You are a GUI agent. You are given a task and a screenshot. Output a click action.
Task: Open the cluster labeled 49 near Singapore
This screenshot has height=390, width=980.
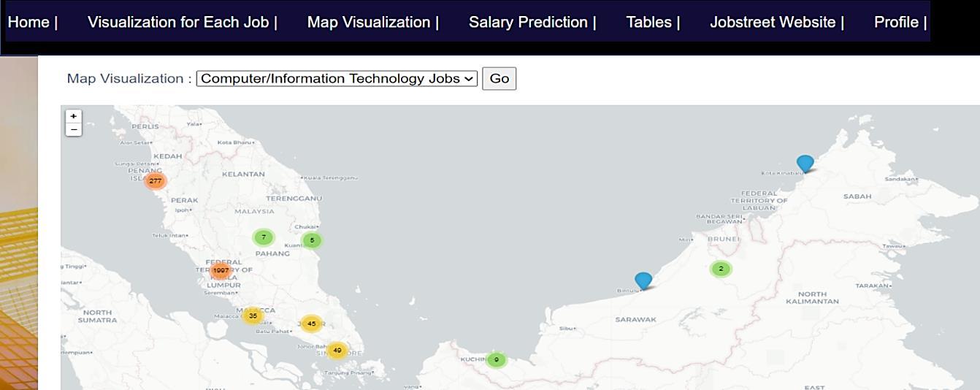(337, 351)
